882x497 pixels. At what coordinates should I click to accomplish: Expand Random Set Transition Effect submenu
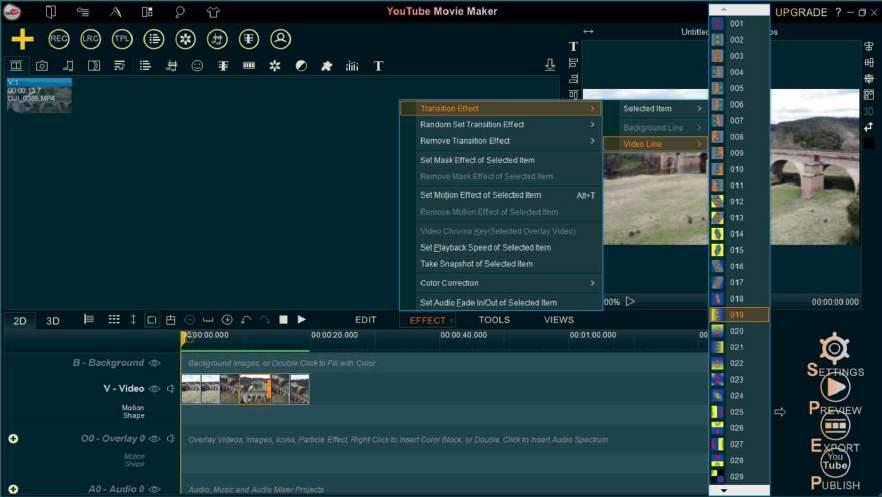(x=501, y=124)
